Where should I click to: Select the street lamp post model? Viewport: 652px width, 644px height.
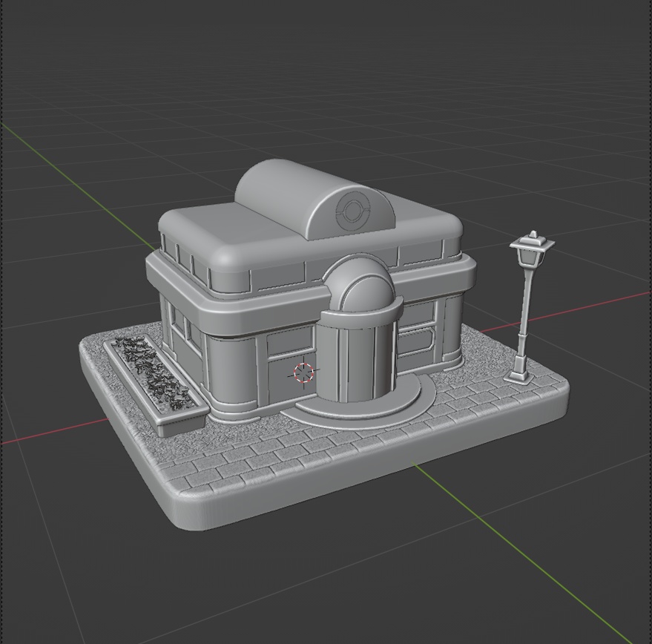527,307
